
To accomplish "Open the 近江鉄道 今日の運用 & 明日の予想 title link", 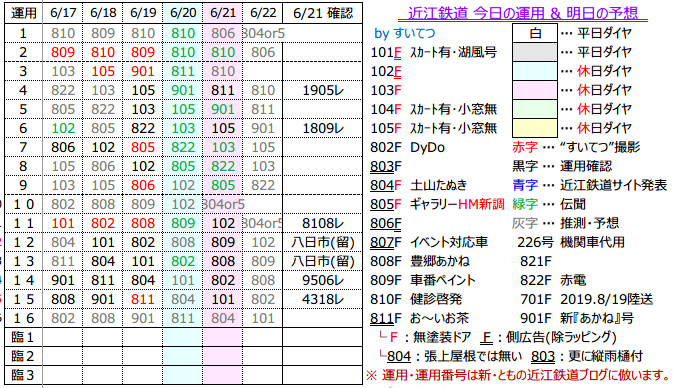I will tap(523, 13).
